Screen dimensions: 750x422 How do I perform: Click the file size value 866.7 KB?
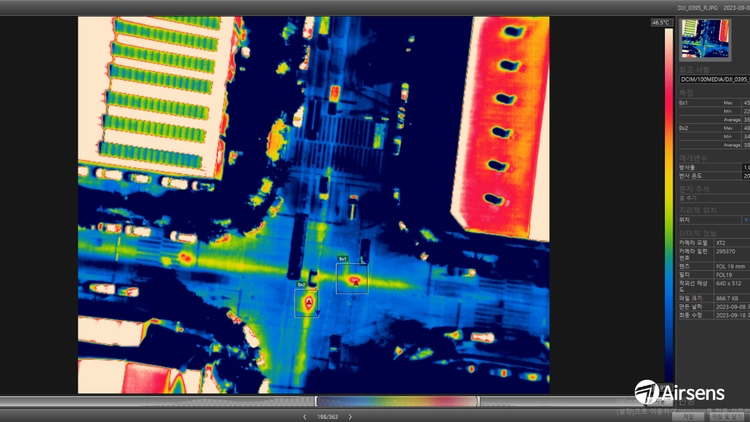click(727, 299)
